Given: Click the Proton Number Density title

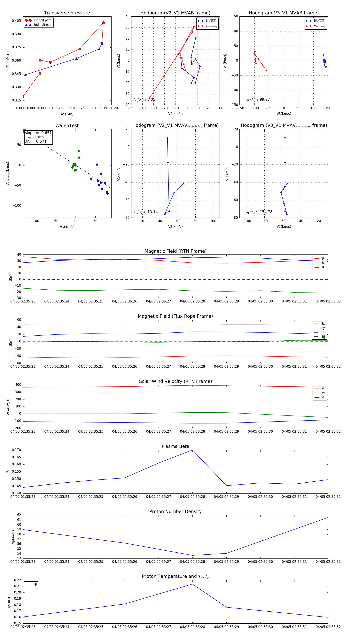Looking at the screenshot, I should [x=175, y=511].
